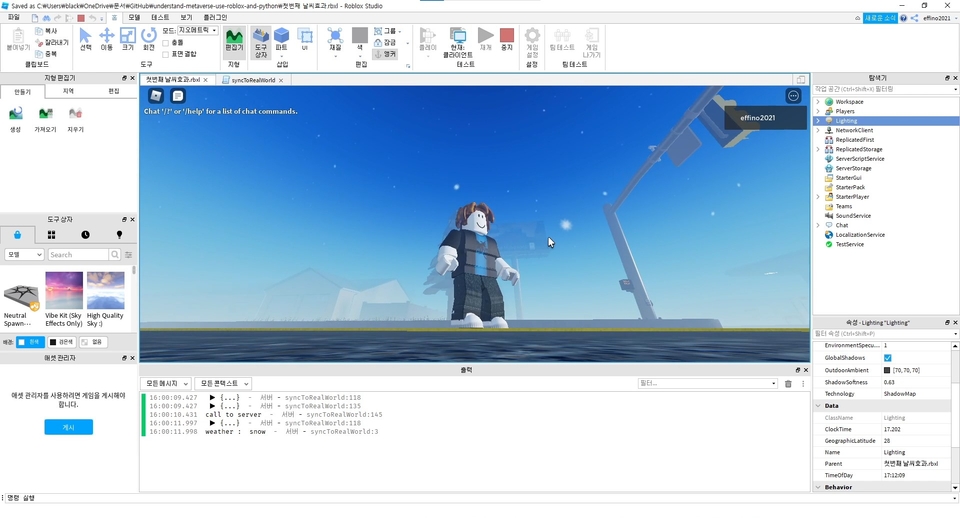The width and height of the screenshot is (960, 518).
Task: Switch to the Plugins (플러그인) ribbon tab
Action: pyautogui.click(x=215, y=18)
